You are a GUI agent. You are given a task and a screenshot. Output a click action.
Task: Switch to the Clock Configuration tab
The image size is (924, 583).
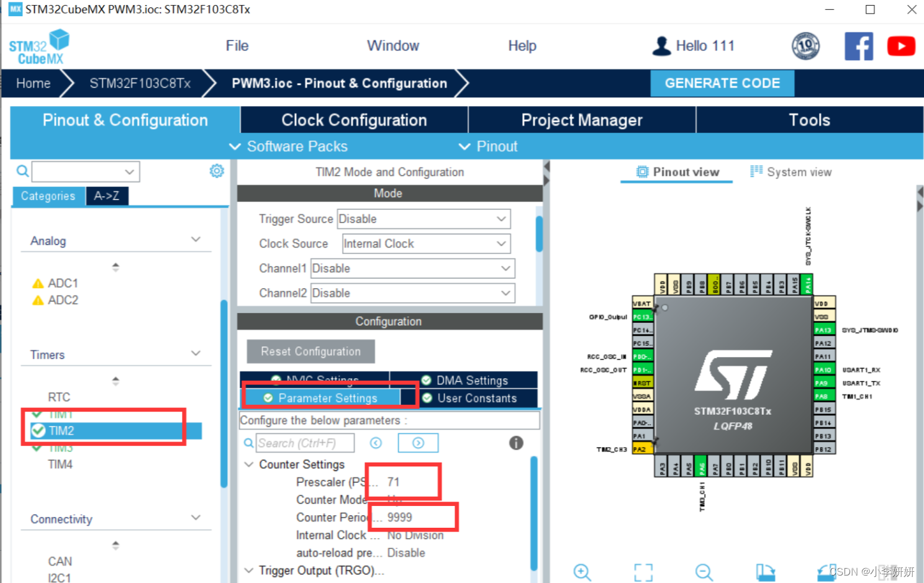coord(353,120)
